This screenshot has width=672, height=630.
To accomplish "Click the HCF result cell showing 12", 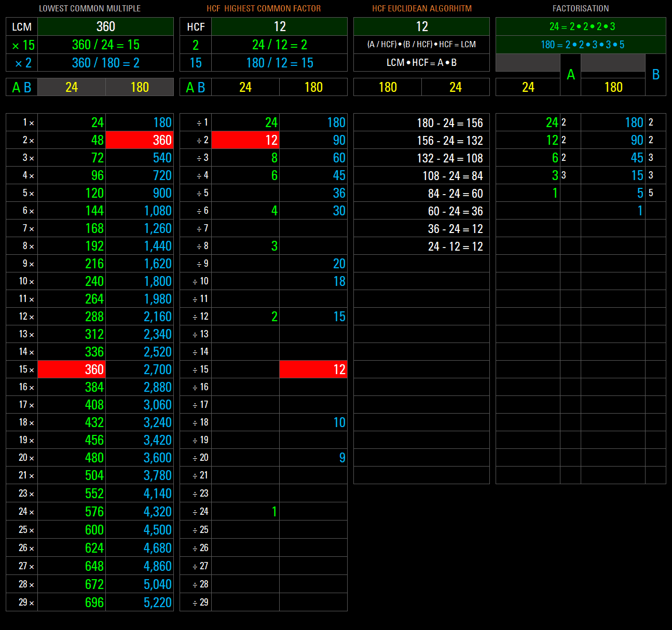I will (279, 26).
